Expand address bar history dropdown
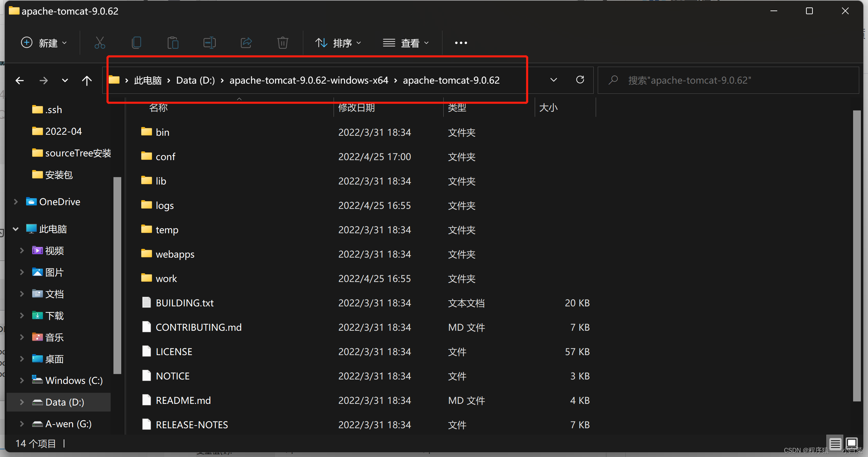The image size is (868, 457). [554, 80]
